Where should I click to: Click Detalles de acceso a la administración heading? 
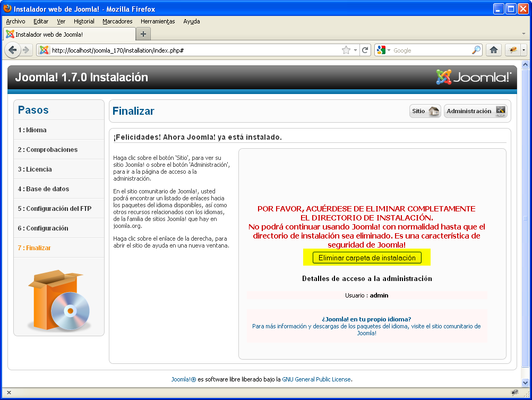367,279
